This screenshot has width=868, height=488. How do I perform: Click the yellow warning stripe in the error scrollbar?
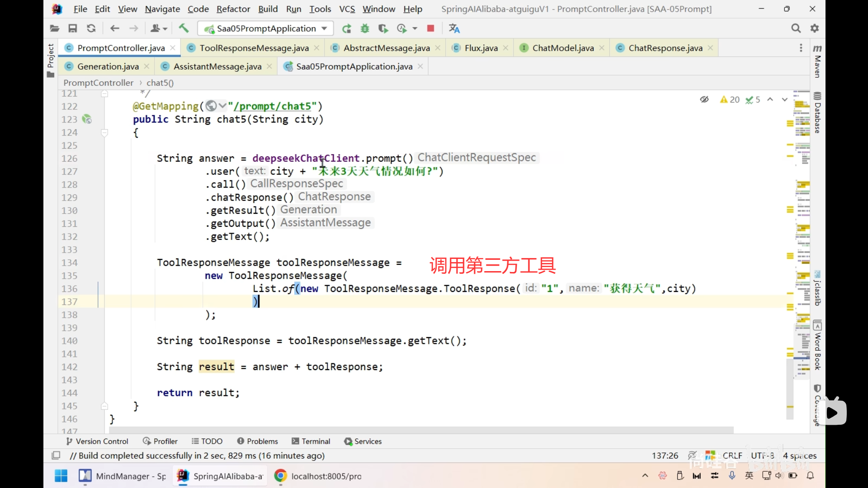[790, 123]
